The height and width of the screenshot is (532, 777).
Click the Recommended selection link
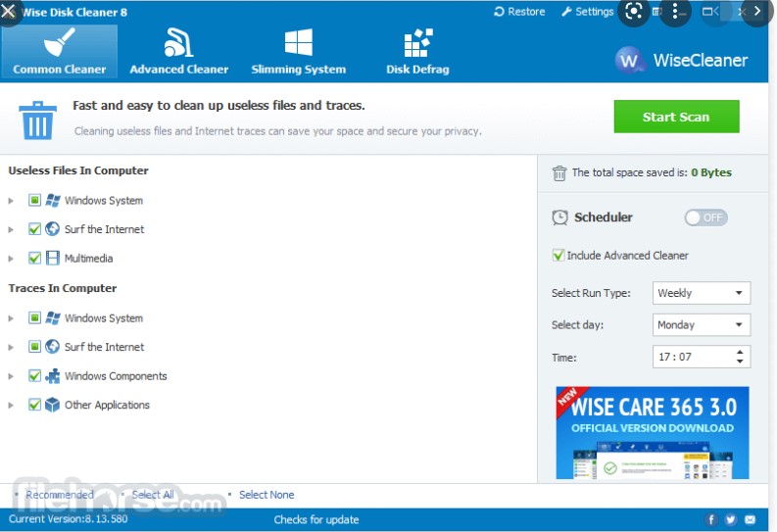(60, 495)
